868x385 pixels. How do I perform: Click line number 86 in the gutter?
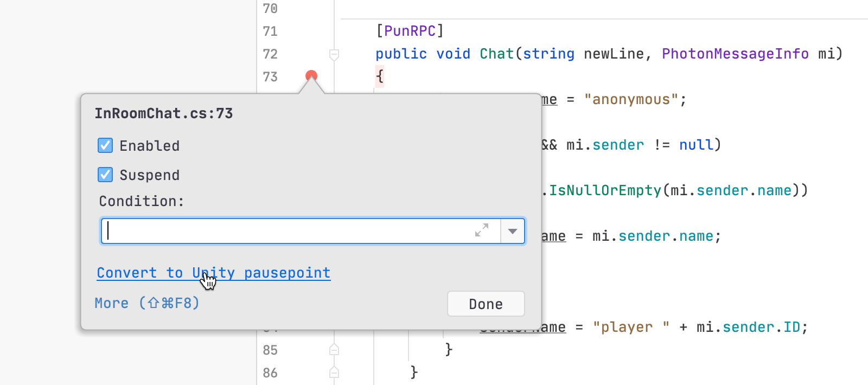pos(270,373)
